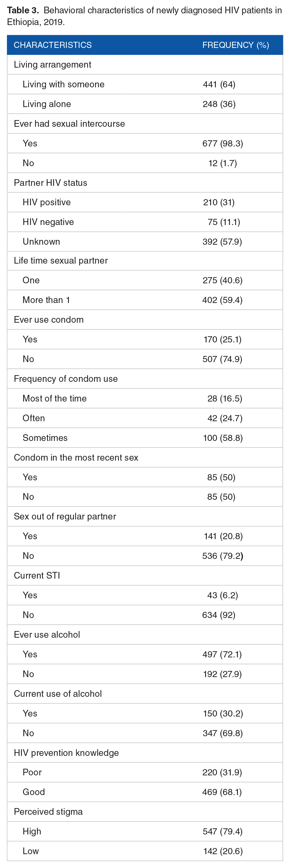Click the 248 (36) frequency value
Image resolution: width=290 pixels, height=868 pixels.
point(219,104)
